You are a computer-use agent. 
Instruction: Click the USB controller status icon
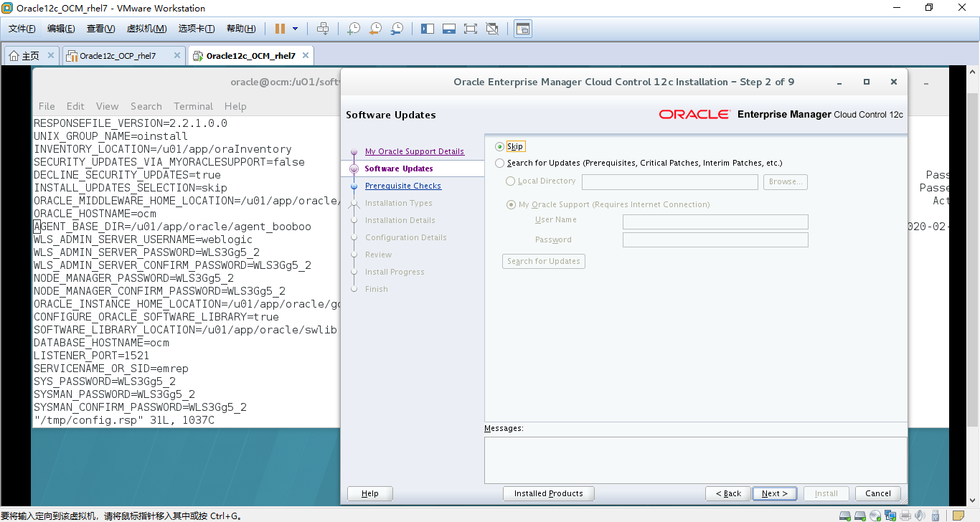coord(936,516)
